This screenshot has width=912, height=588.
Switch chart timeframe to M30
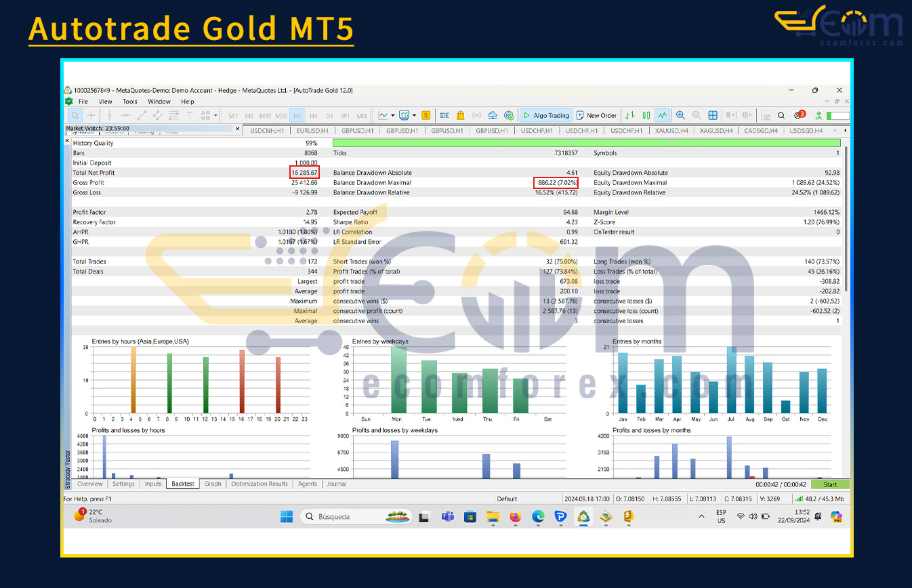(x=281, y=116)
